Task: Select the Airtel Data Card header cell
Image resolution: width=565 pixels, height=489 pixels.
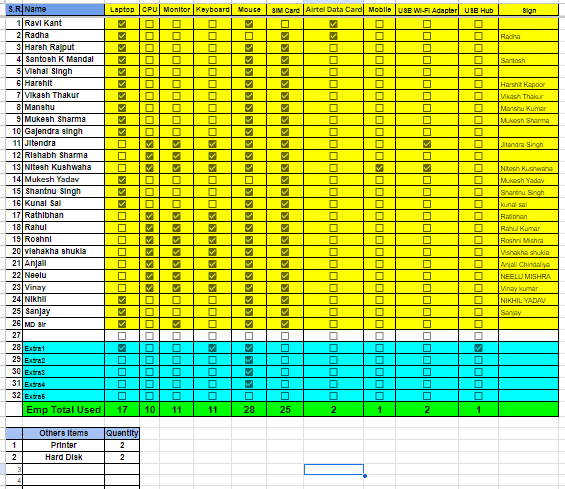Action: point(334,9)
